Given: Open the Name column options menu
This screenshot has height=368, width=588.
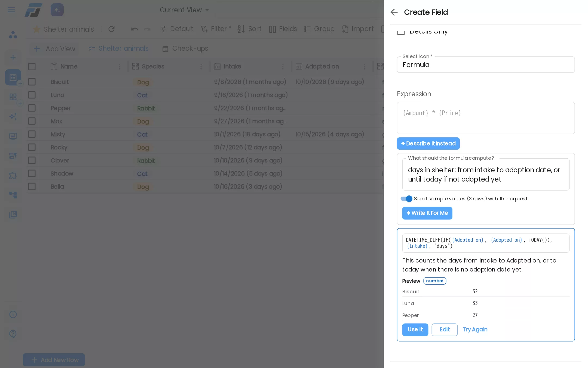Looking at the screenshot, I should click(x=119, y=67).
